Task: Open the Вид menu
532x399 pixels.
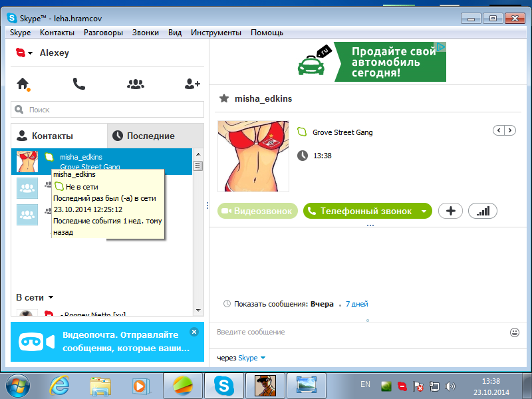Action: coord(175,33)
